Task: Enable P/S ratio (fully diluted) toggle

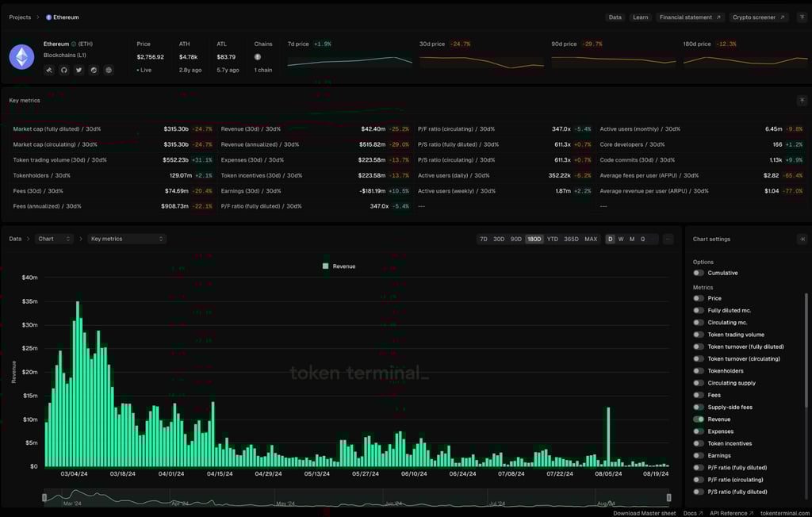Action: click(x=699, y=492)
